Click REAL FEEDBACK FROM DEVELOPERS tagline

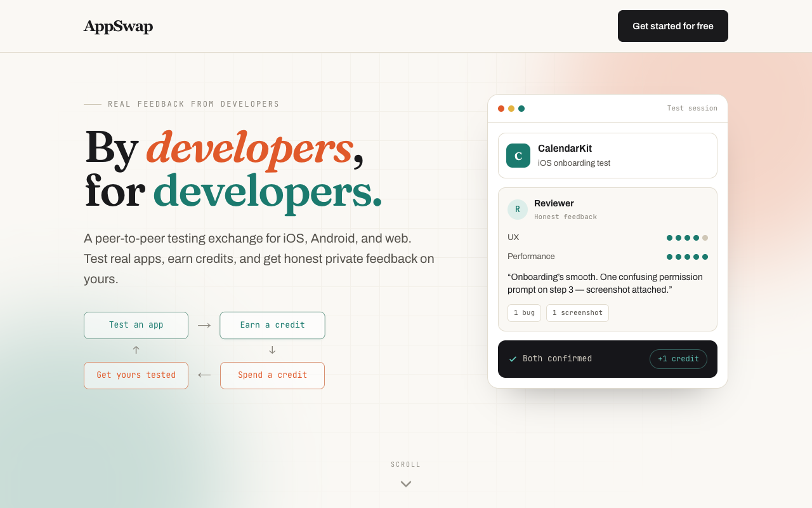193,104
